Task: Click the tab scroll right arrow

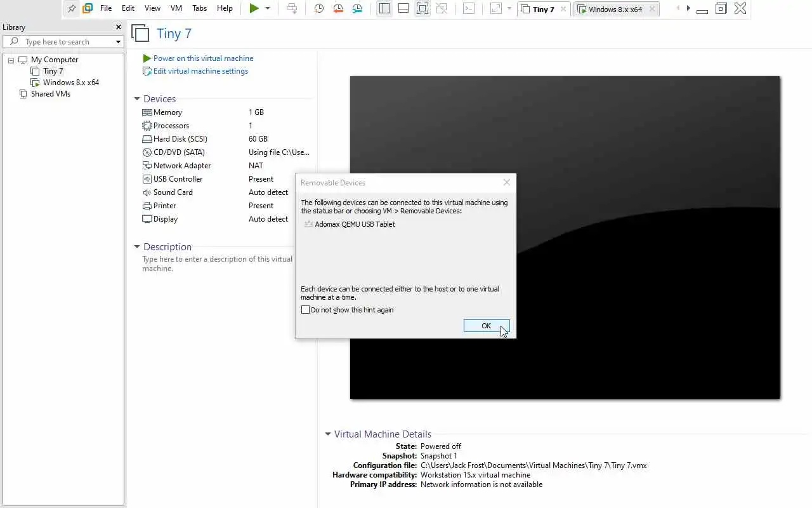Action: [x=688, y=8]
